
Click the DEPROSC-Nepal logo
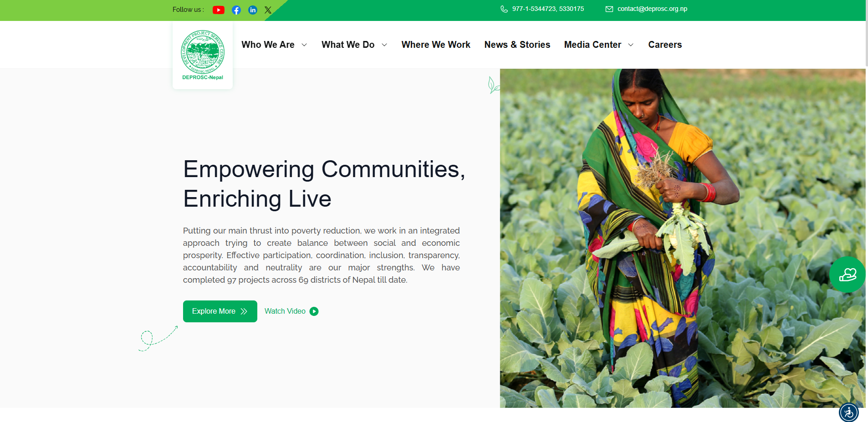tap(203, 56)
